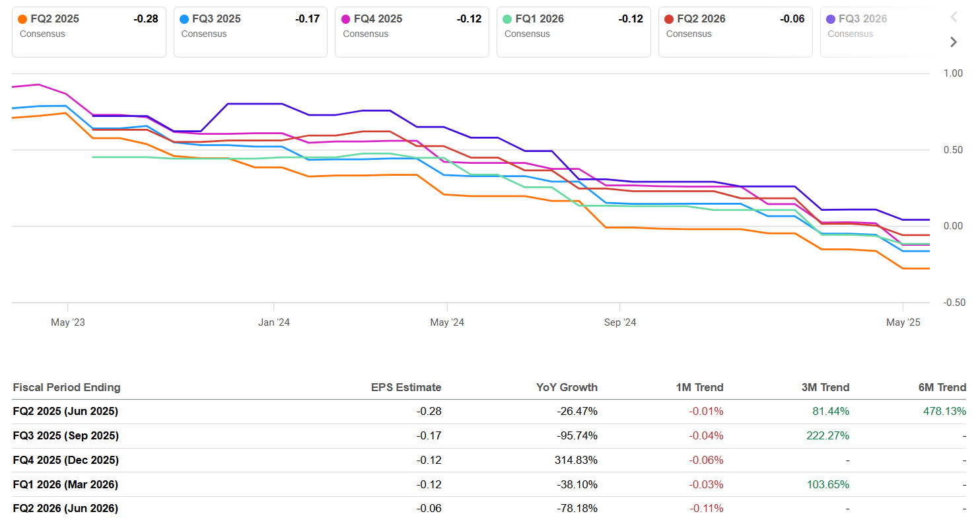Click the red FQ2 2026 legend dot
Screen dimensions: 980x518
(670, 18)
